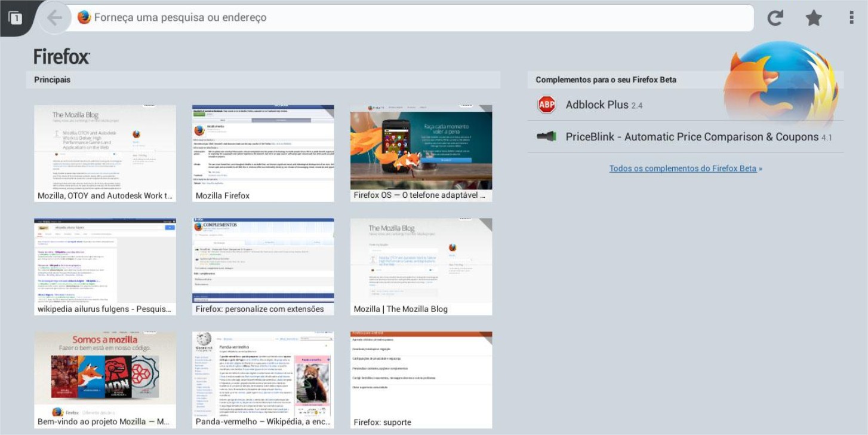Open Firefox: suporte thumbnail

[x=421, y=379]
